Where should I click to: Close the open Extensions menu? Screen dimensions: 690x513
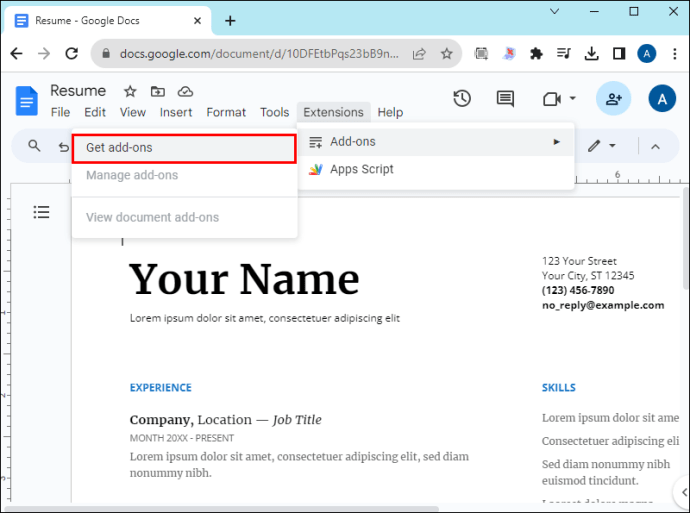[334, 112]
